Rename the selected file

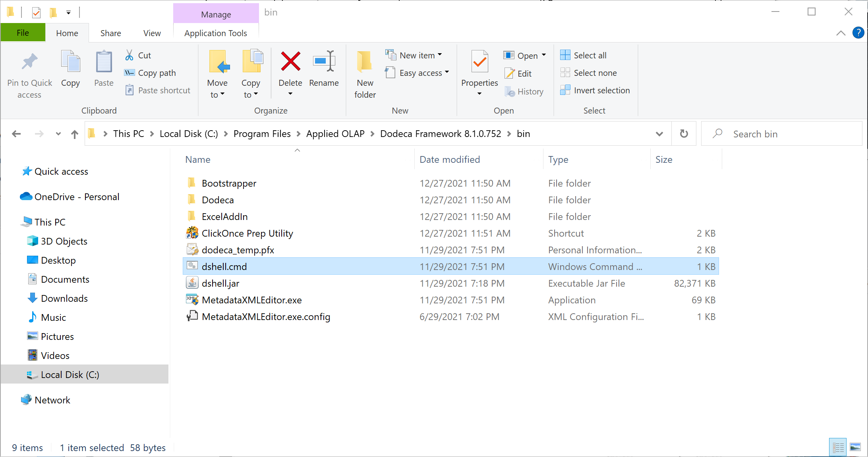(324, 69)
